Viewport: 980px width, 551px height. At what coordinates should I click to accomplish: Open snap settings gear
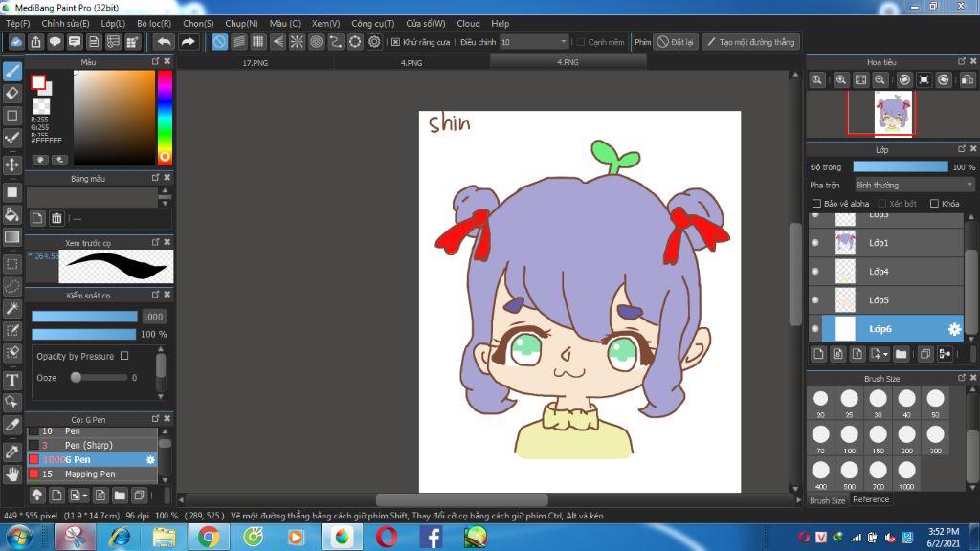point(374,42)
